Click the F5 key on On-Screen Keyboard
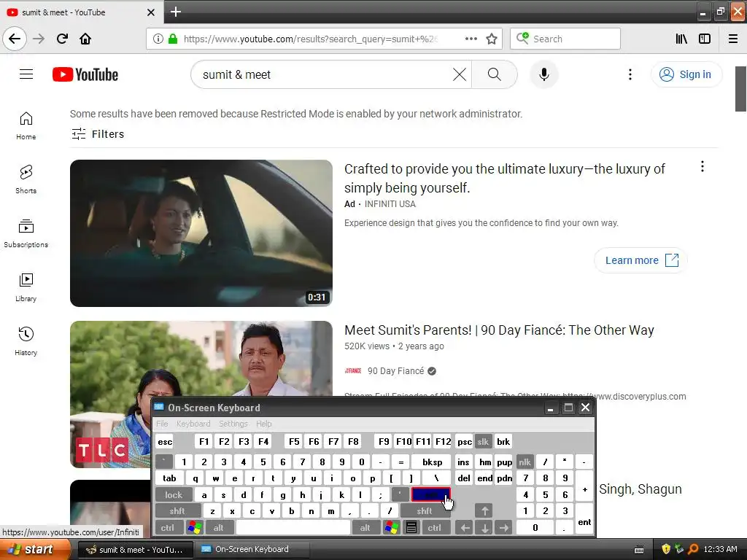Viewport: 747px width, 560px height. [x=294, y=441]
